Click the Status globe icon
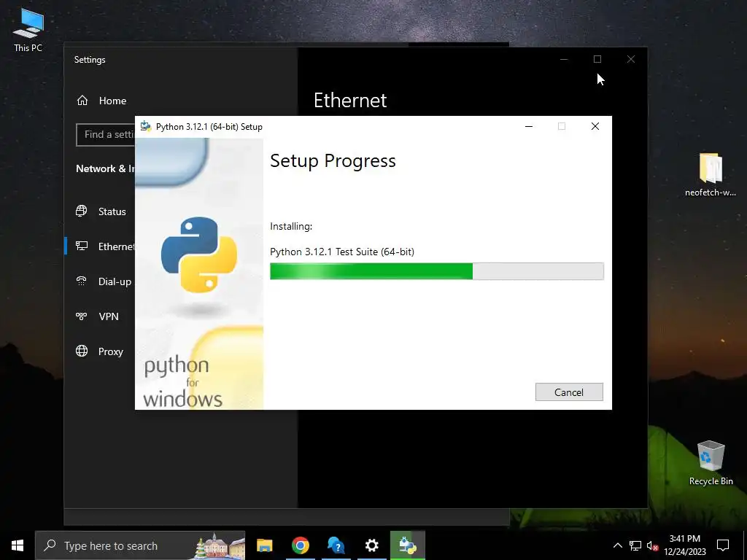Screen dimensions: 747x560 tap(82, 211)
